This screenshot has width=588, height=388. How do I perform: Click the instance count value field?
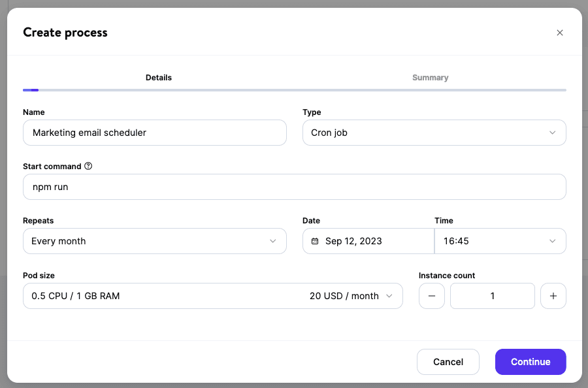pyautogui.click(x=492, y=296)
